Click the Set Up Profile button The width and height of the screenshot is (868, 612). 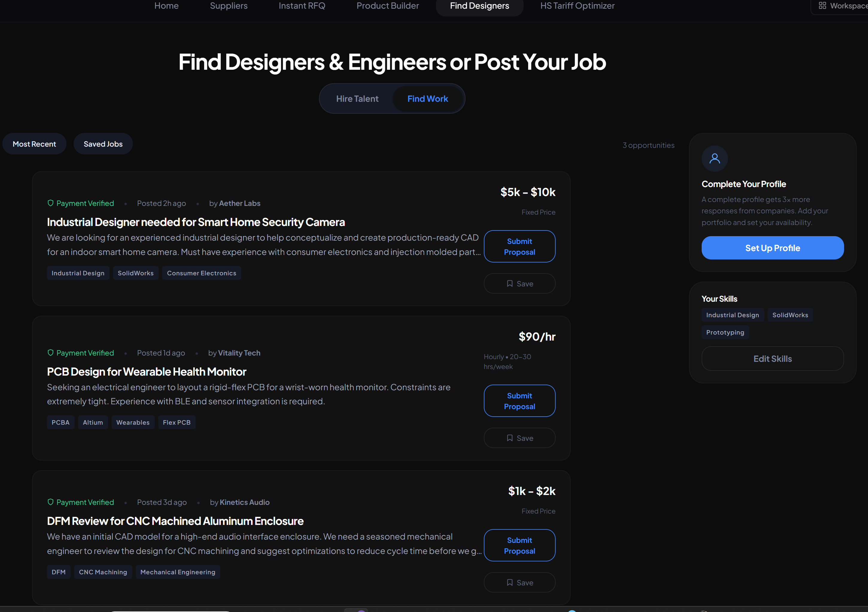[772, 247]
